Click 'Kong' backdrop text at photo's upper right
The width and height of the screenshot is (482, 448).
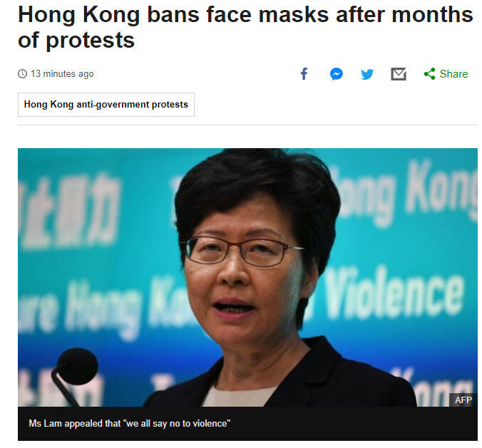(441, 189)
